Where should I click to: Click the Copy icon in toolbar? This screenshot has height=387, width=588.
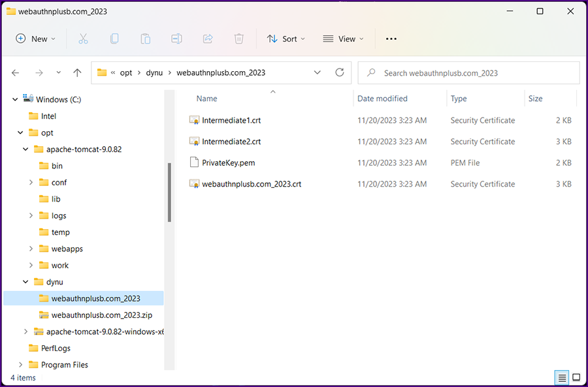[x=114, y=39]
